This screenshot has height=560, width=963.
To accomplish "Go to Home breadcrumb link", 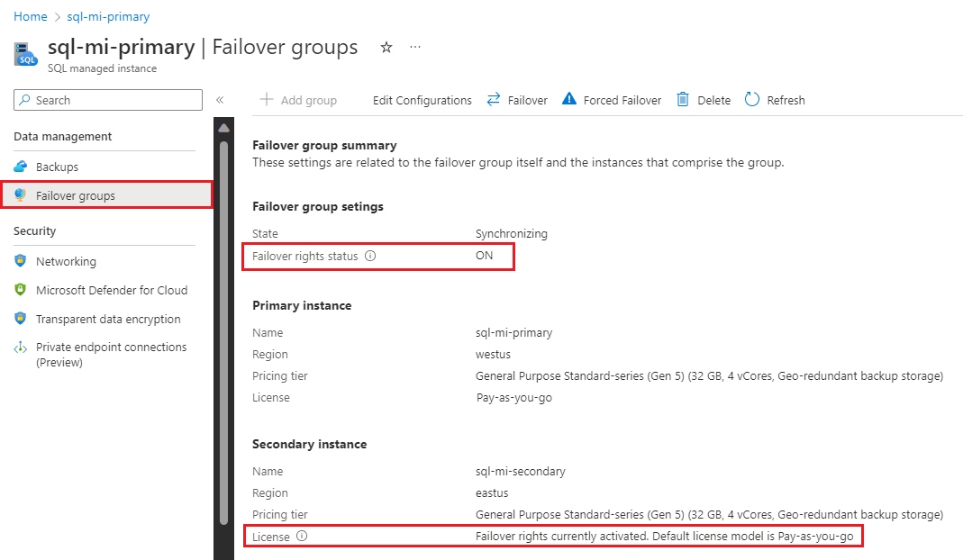I will click(30, 16).
